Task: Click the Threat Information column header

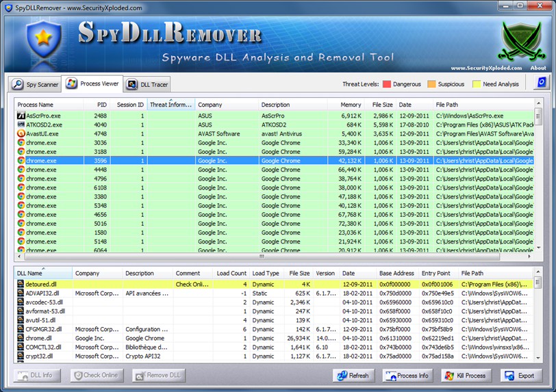Action: [x=171, y=105]
